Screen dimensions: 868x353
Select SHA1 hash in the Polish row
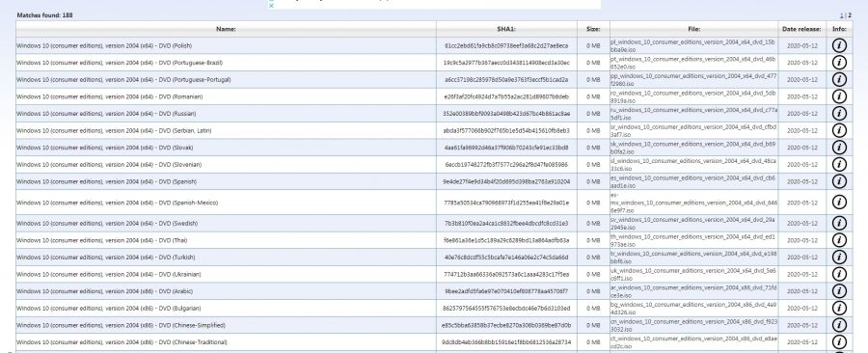tap(506, 45)
